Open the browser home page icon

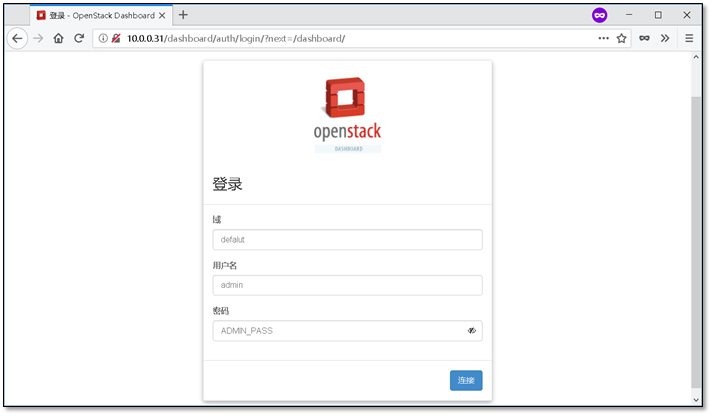[x=59, y=39]
